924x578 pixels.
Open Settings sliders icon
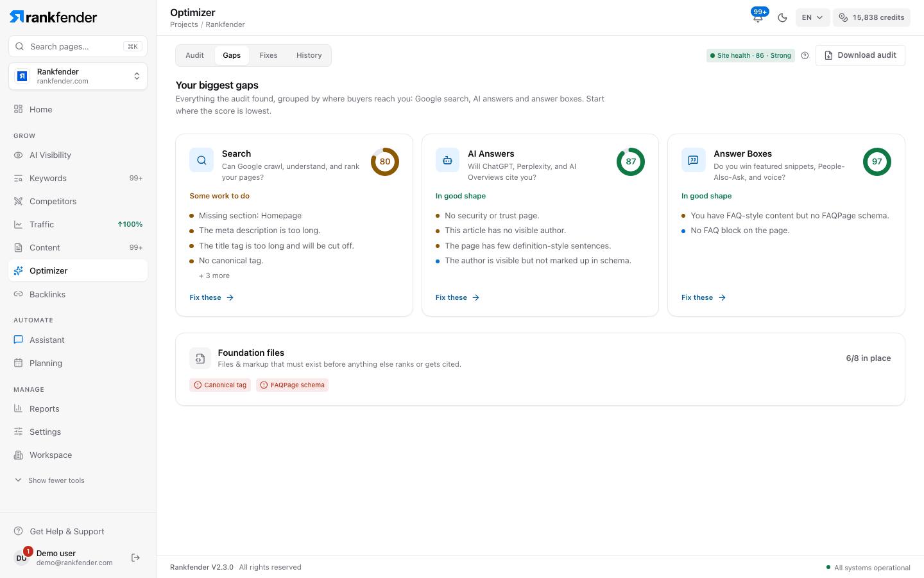pyautogui.click(x=18, y=432)
